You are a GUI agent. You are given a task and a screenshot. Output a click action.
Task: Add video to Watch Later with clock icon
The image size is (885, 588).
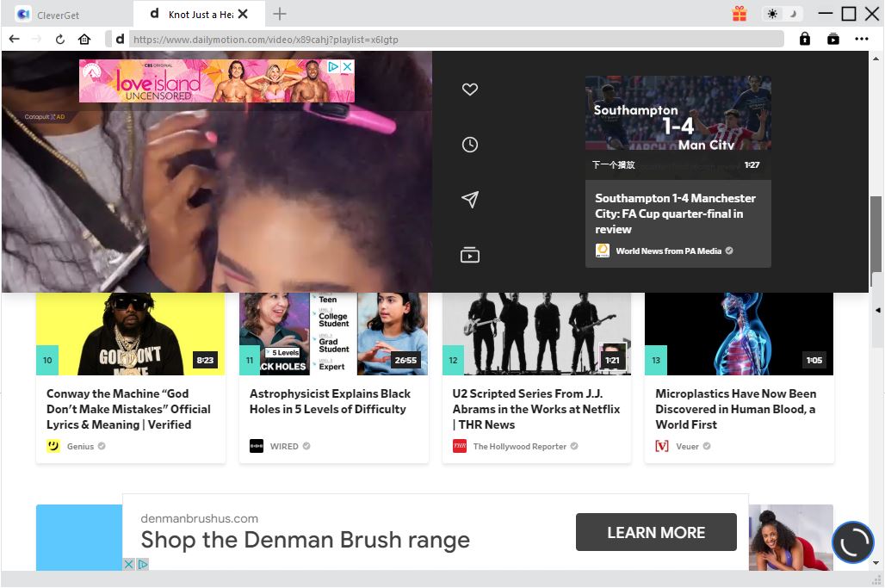pos(469,145)
